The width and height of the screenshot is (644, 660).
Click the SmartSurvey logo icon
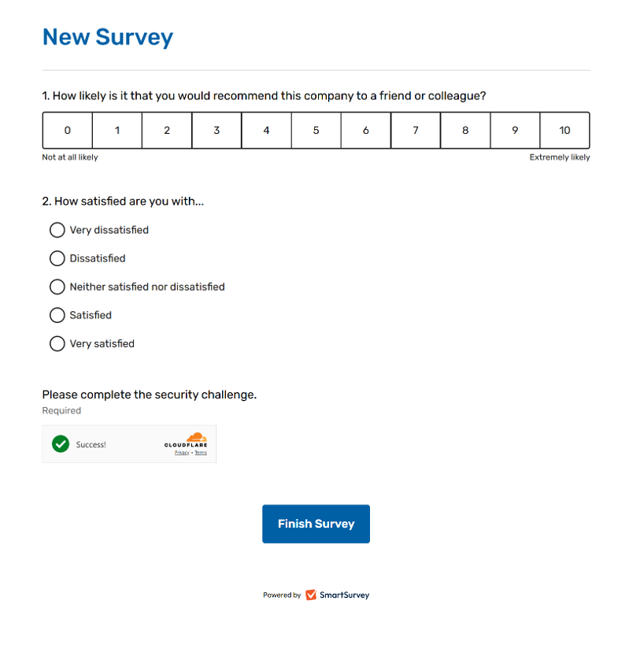[x=311, y=595]
